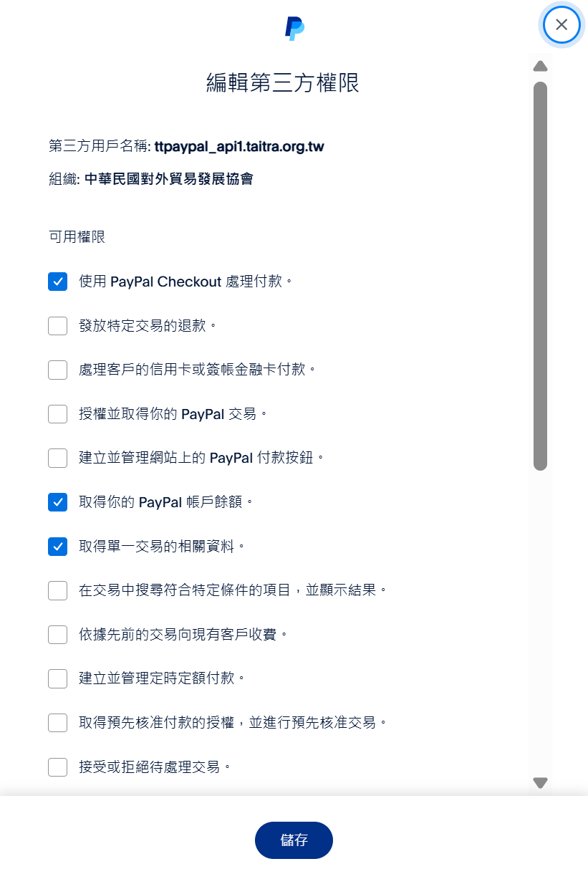This screenshot has height=874, width=588.
Task: Check 在交易中搜尋符合特定條件的項目 option
Action: click(58, 590)
